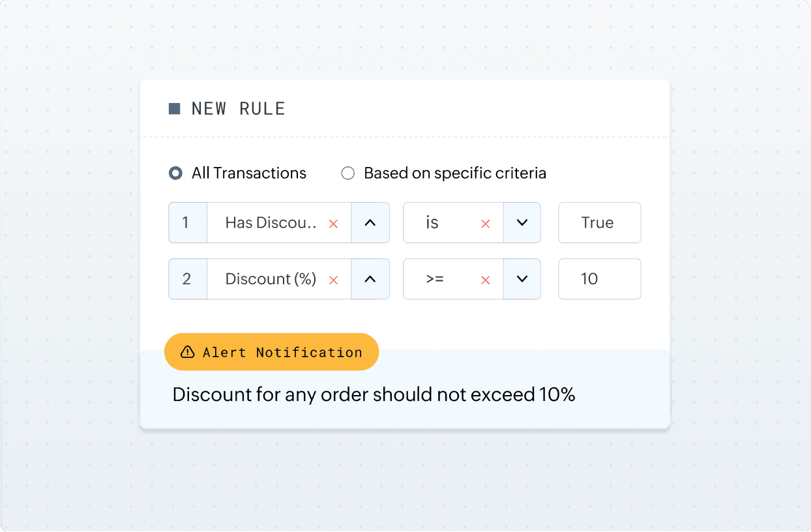This screenshot has height=532, width=811.
Task: Click the NEW RULE header text
Action: pos(238,108)
